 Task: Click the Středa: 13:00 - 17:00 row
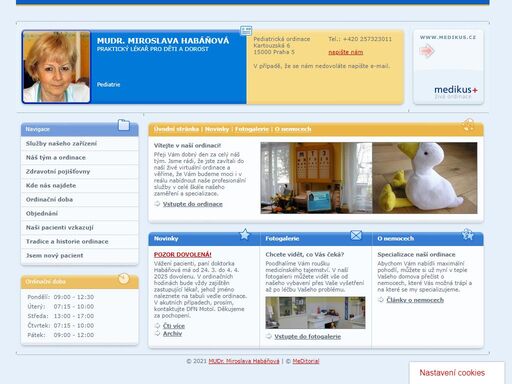coord(61,316)
